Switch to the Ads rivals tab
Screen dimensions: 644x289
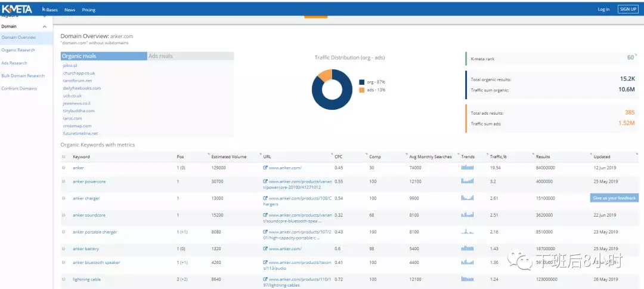(160, 56)
